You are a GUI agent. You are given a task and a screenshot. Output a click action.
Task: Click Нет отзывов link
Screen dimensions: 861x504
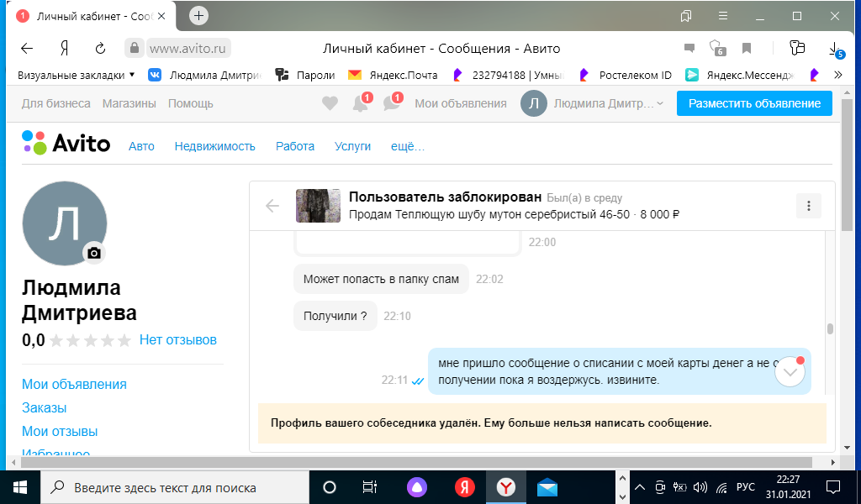[178, 340]
